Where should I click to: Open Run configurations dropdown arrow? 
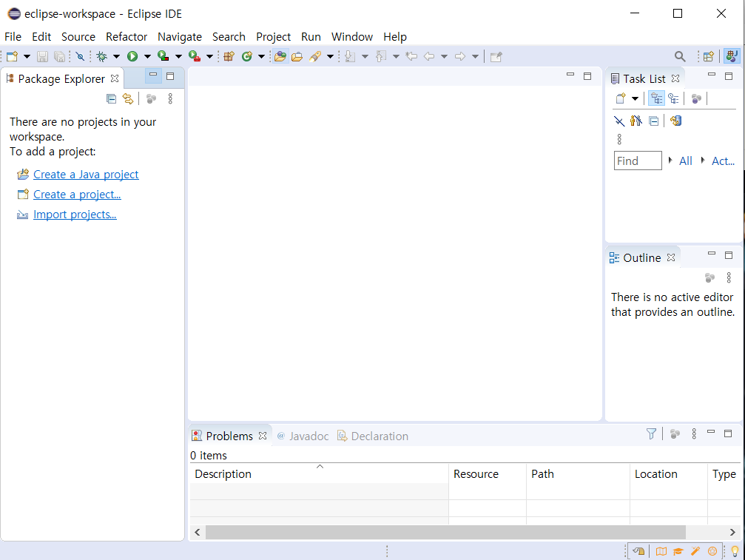click(147, 56)
